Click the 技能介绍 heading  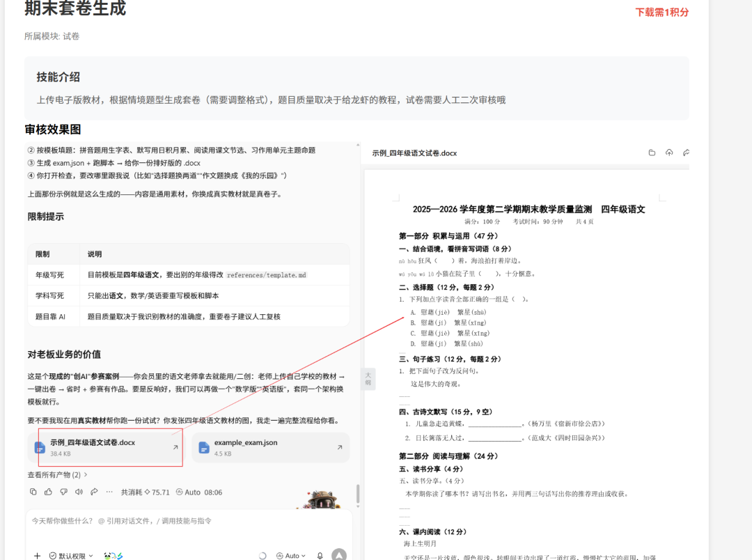[x=58, y=77]
